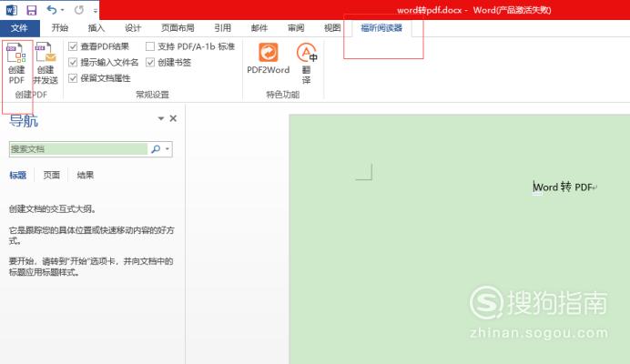Select the Foxit Reader tab
Screen dimensions: 630x364
pos(381,27)
